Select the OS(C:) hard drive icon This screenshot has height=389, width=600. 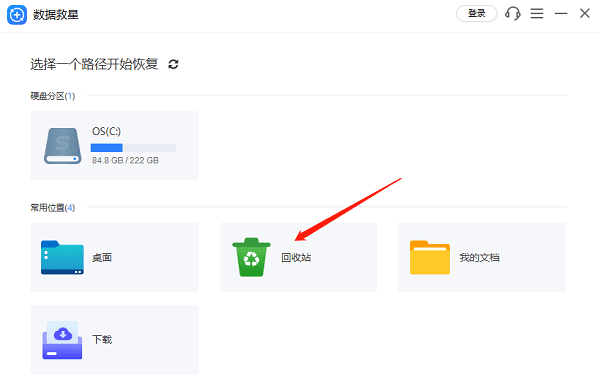[x=62, y=146]
